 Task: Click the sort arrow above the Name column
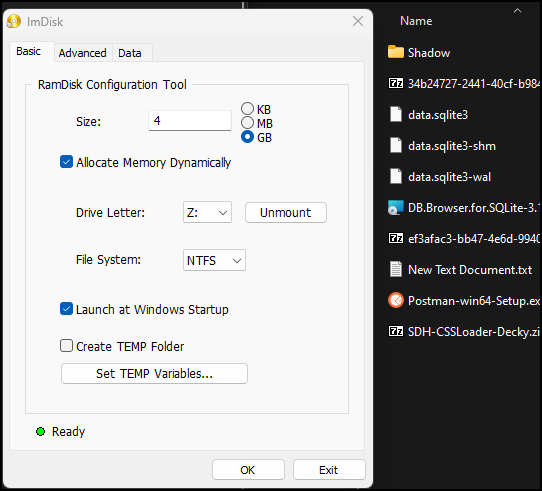pos(517,11)
